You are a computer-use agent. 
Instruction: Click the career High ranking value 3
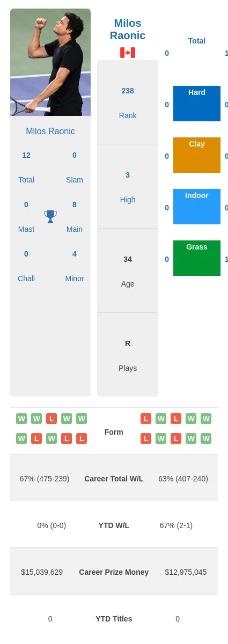point(128,175)
